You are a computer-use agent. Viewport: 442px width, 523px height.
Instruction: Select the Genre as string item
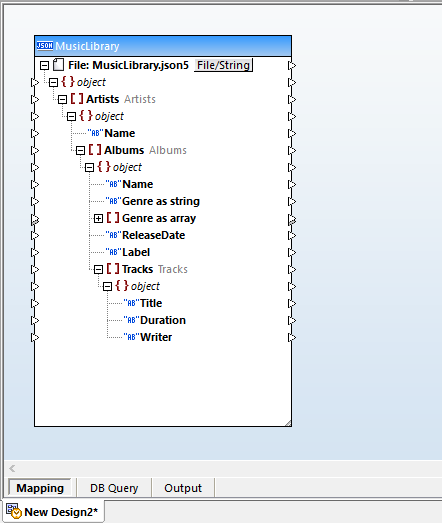click(161, 201)
